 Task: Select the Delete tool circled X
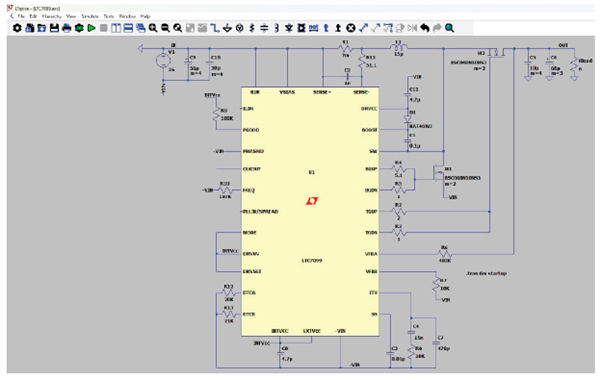click(x=351, y=28)
